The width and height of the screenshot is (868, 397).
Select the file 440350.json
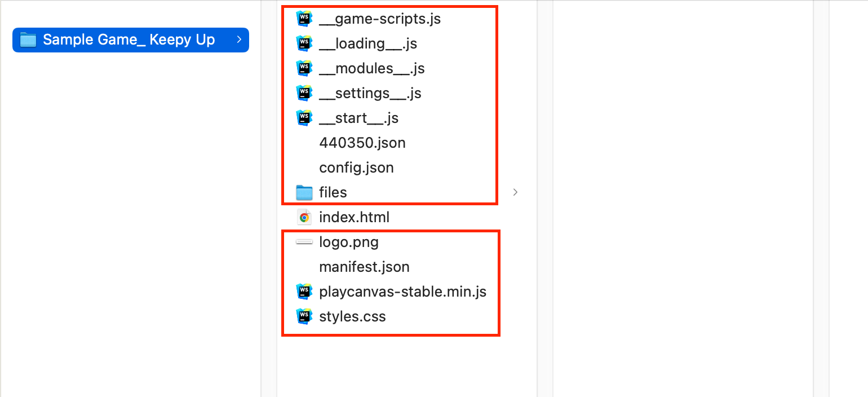coord(362,143)
